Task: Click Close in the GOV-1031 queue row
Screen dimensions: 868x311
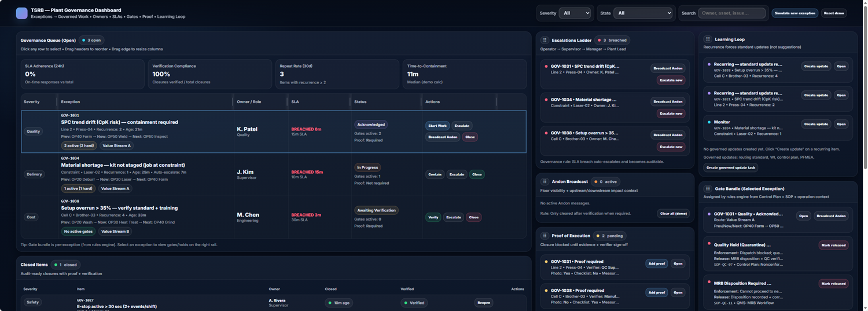Action: point(470,137)
